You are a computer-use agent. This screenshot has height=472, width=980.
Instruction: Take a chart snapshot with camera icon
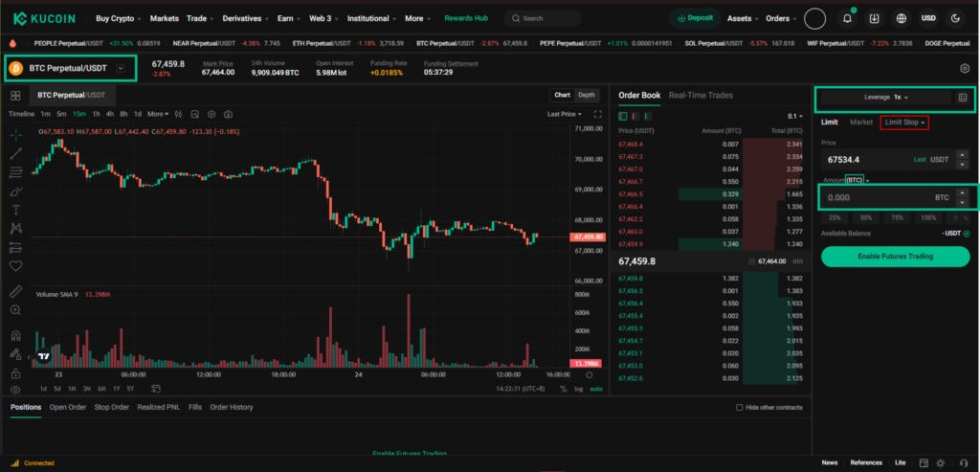pos(229,114)
